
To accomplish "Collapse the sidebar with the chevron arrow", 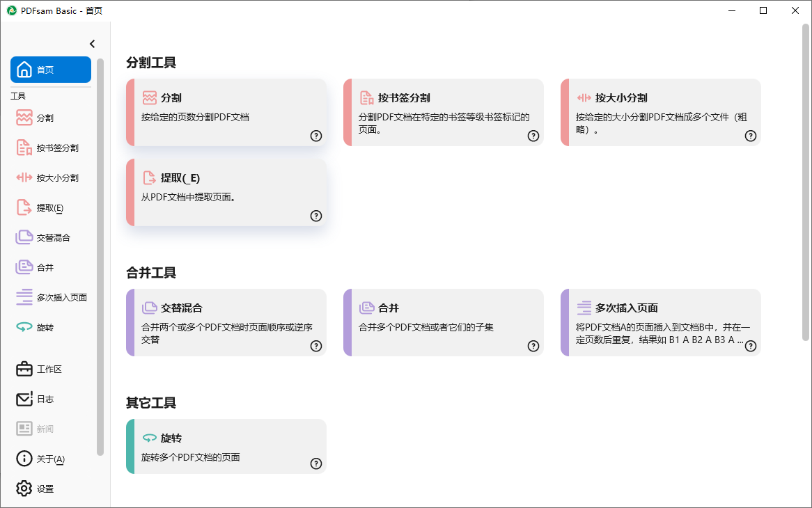I will click(92, 44).
